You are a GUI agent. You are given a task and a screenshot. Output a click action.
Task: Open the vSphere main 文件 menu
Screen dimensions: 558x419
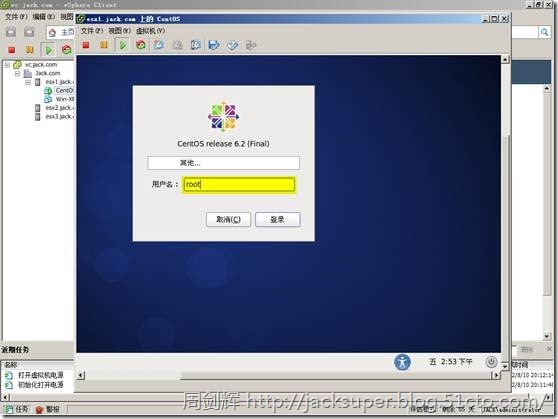(16, 17)
